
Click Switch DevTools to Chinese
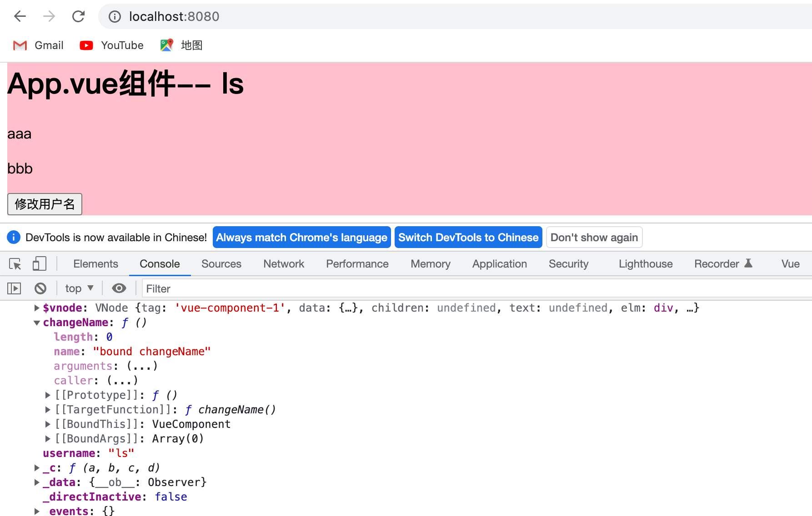(x=468, y=237)
